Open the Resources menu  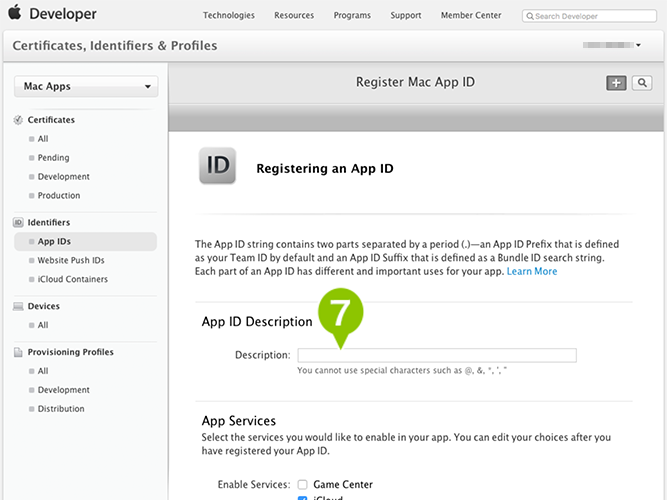(x=294, y=15)
